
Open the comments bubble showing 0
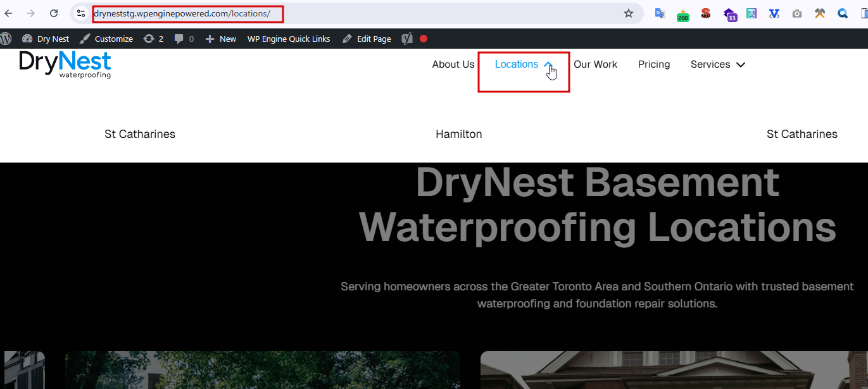tap(184, 39)
